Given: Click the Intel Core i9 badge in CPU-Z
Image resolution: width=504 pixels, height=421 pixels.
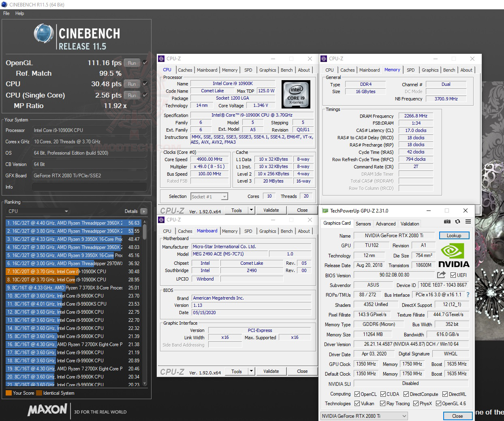Looking at the screenshot, I should click(x=296, y=94).
